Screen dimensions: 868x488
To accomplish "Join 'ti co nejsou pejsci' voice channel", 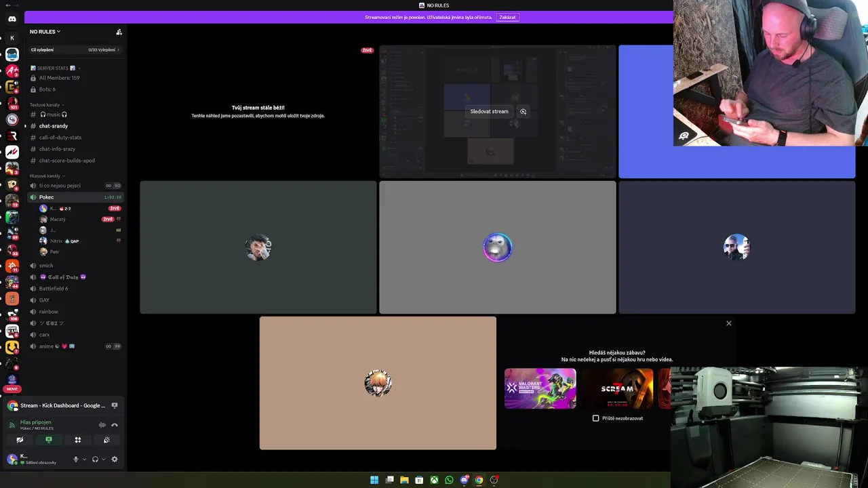I will (75, 186).
